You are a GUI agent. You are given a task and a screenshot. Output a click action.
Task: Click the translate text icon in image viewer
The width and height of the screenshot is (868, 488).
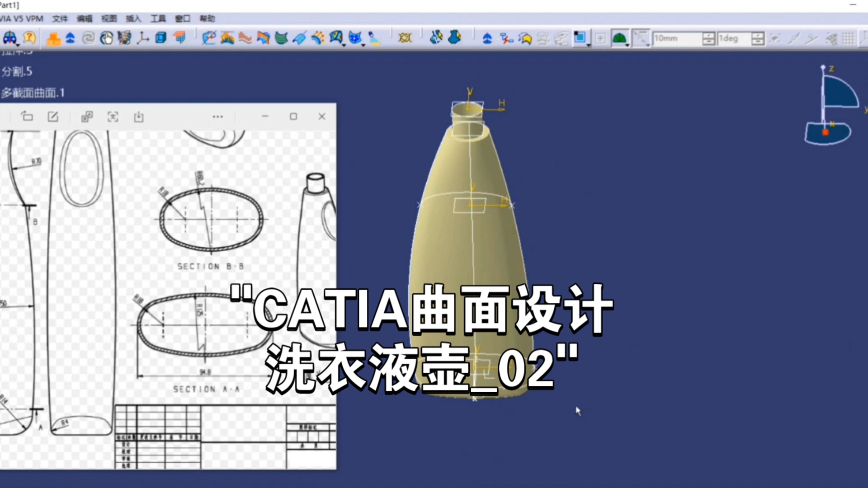pyautogui.click(x=87, y=117)
